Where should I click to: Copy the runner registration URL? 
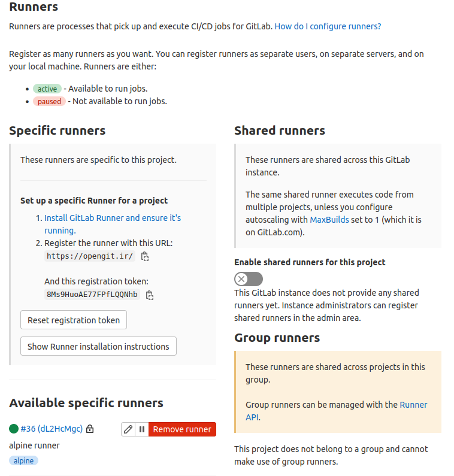tap(144, 256)
